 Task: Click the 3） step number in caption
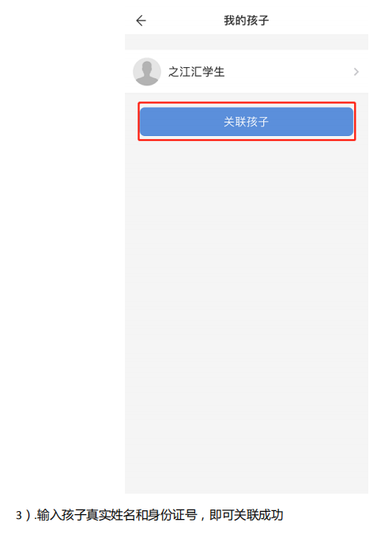24,515
